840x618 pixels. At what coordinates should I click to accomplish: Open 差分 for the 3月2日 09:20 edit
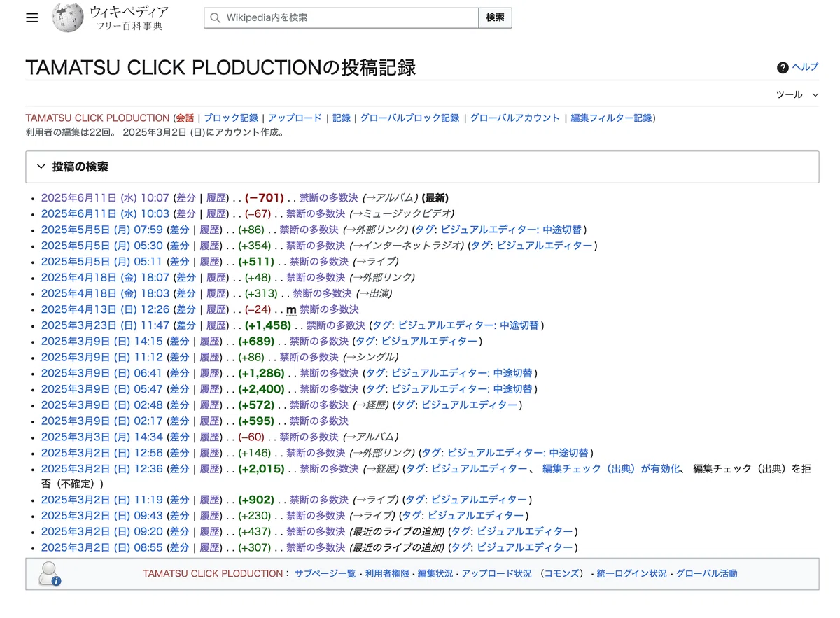point(180,533)
